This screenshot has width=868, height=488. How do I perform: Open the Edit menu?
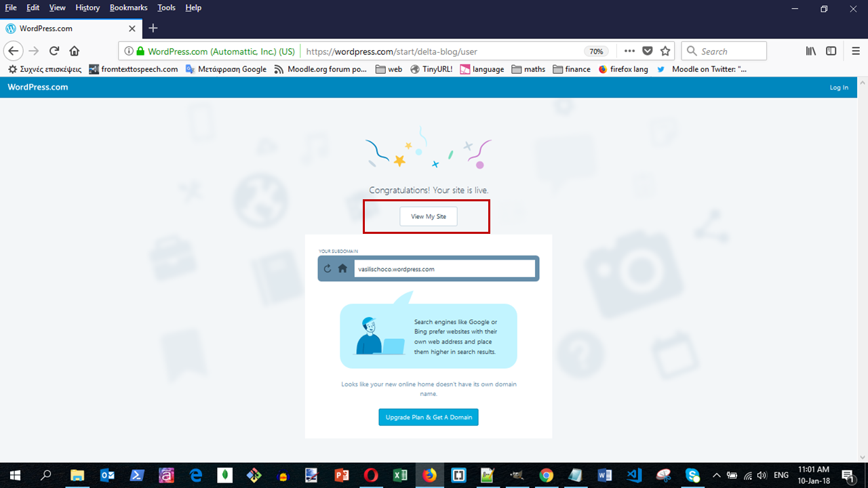[x=33, y=7]
